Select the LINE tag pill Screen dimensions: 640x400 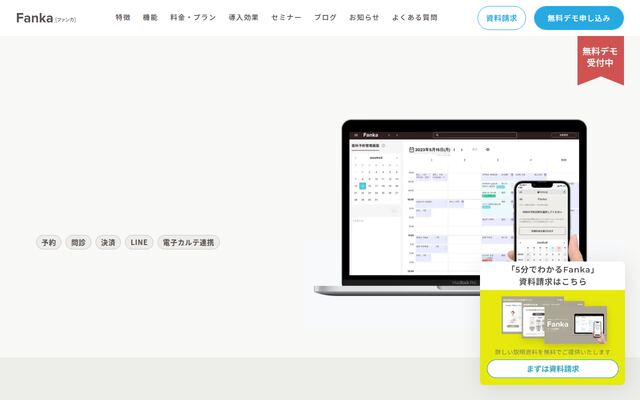pos(139,242)
